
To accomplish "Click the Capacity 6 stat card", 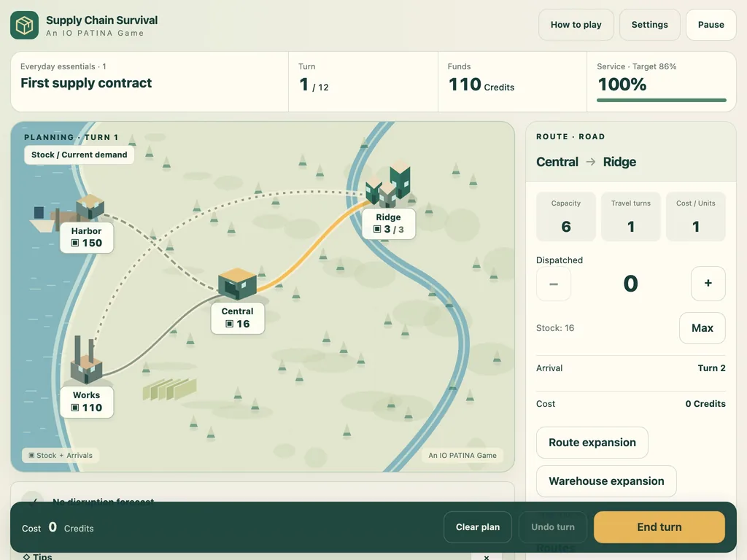I will [x=566, y=217].
